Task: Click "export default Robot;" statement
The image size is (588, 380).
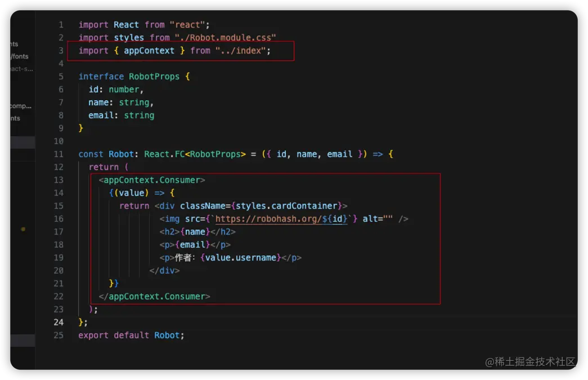Action: click(131, 336)
